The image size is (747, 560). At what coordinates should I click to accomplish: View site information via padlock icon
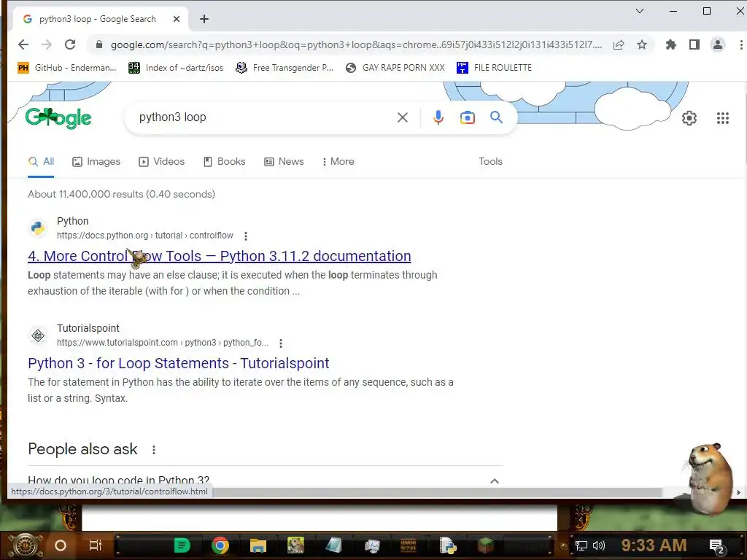click(99, 44)
